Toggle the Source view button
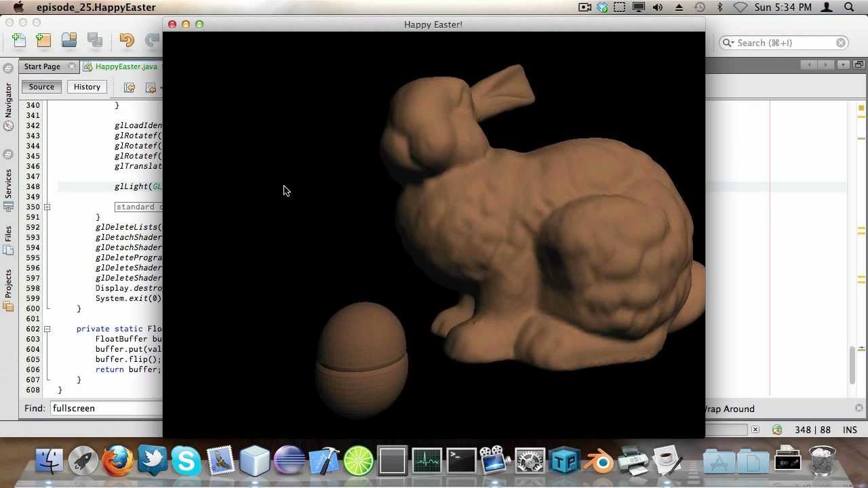Viewport: 868px width, 488px height. 41,87
